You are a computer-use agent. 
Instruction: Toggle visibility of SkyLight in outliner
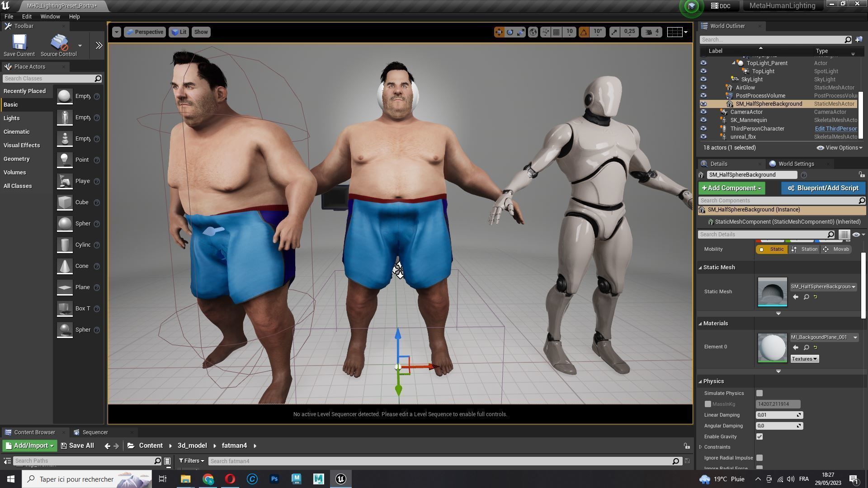coord(703,80)
